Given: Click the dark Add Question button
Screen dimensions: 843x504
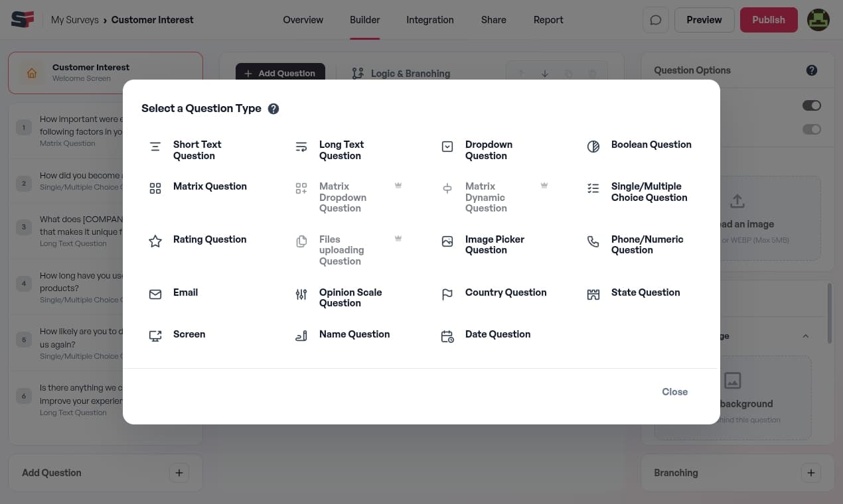Looking at the screenshot, I should click(x=280, y=73).
